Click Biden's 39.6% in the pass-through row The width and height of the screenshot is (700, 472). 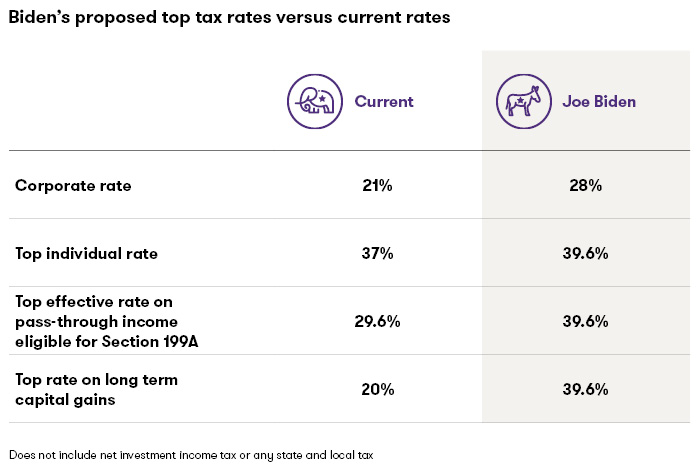click(584, 321)
